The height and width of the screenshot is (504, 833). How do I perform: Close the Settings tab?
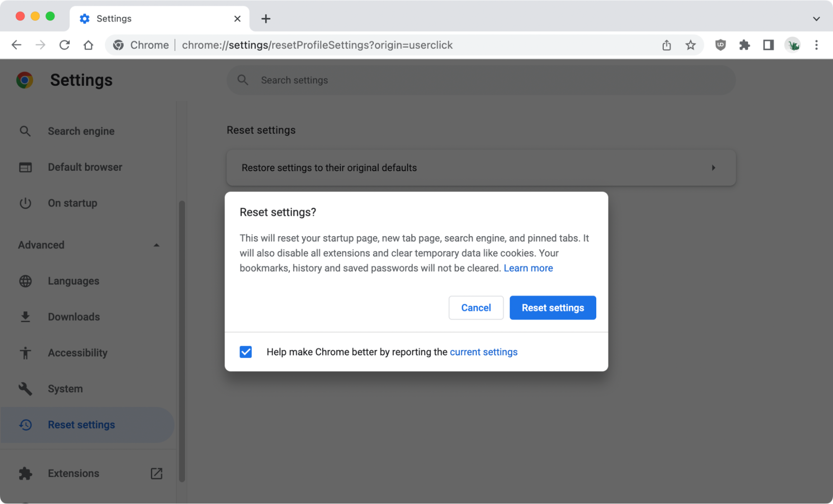coord(238,19)
